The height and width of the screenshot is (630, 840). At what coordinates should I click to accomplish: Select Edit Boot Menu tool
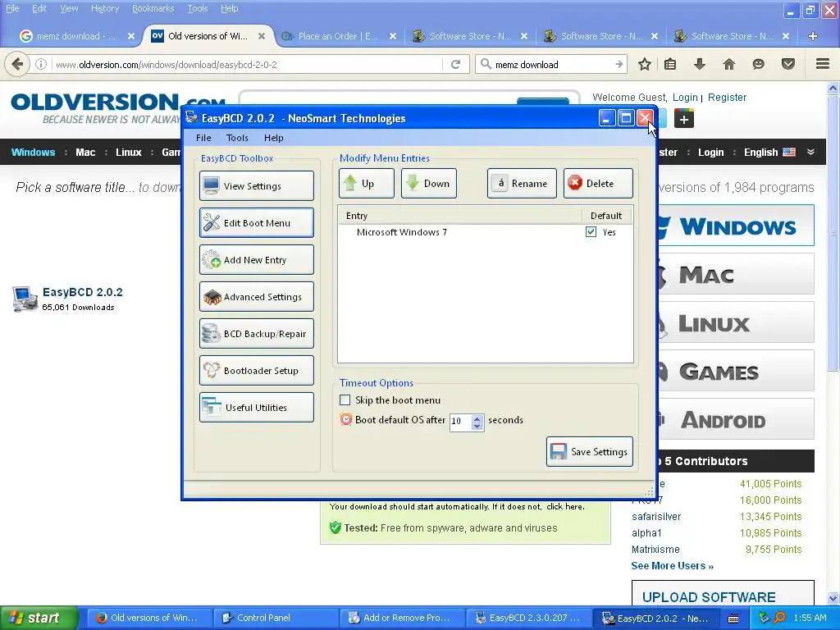(x=257, y=223)
